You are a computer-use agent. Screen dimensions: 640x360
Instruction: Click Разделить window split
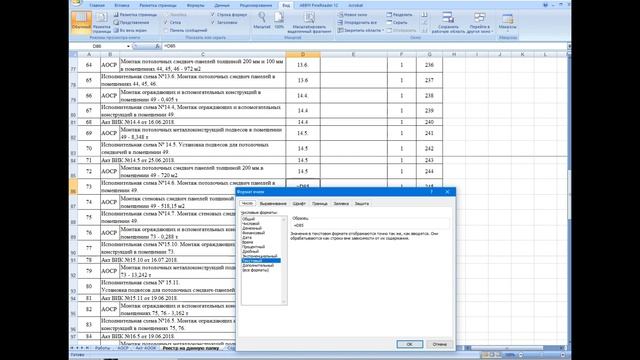tap(399, 15)
